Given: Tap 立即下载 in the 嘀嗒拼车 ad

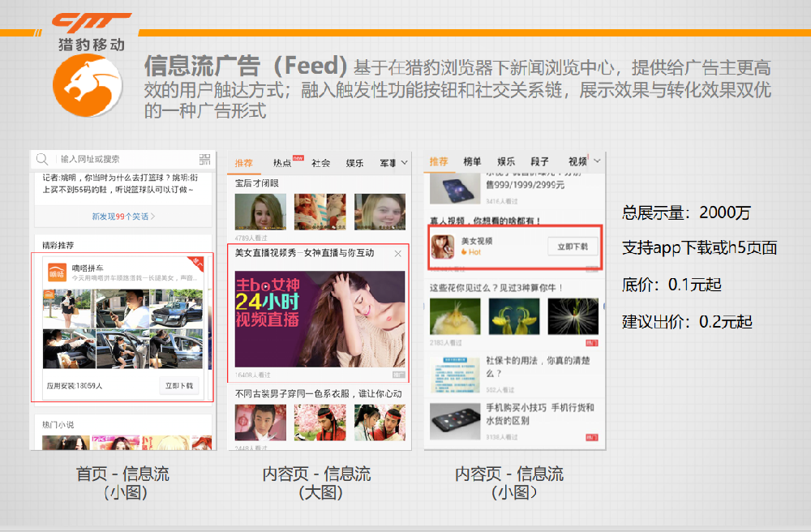Looking at the screenshot, I should tap(180, 385).
